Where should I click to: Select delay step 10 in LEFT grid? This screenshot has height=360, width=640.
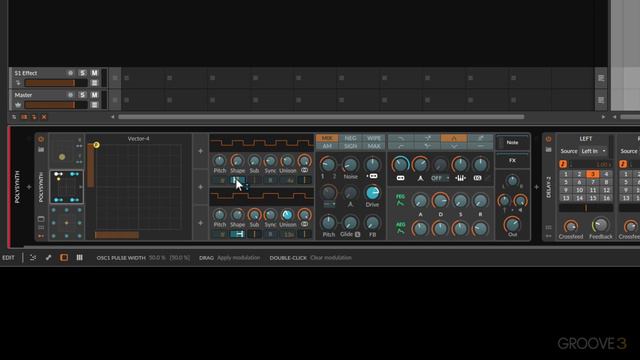coord(579,190)
